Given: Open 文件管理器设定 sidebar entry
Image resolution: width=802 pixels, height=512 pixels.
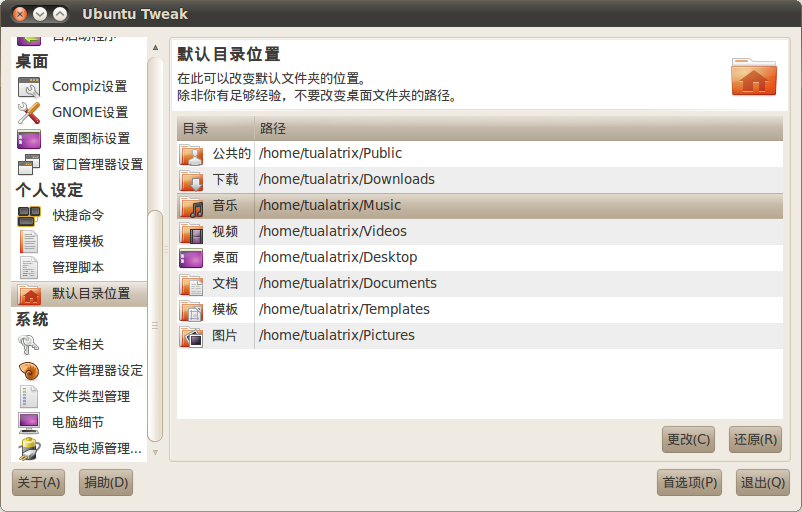Looking at the screenshot, I should (98, 371).
